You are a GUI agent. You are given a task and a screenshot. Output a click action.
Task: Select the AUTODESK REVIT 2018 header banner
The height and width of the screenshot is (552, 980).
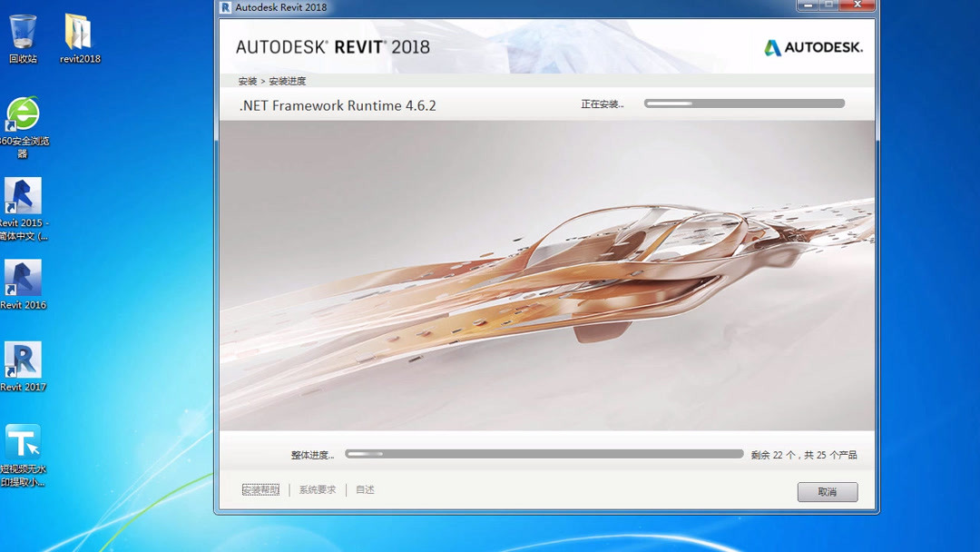336,47
